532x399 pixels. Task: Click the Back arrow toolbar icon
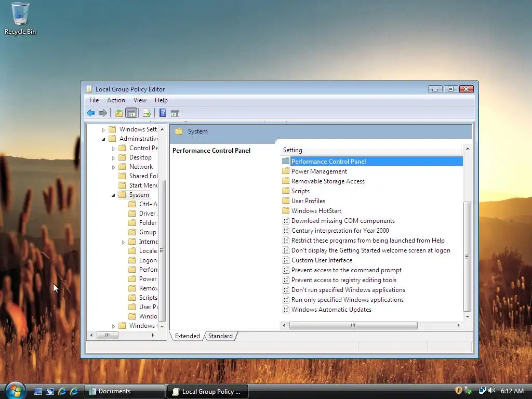tap(90, 113)
